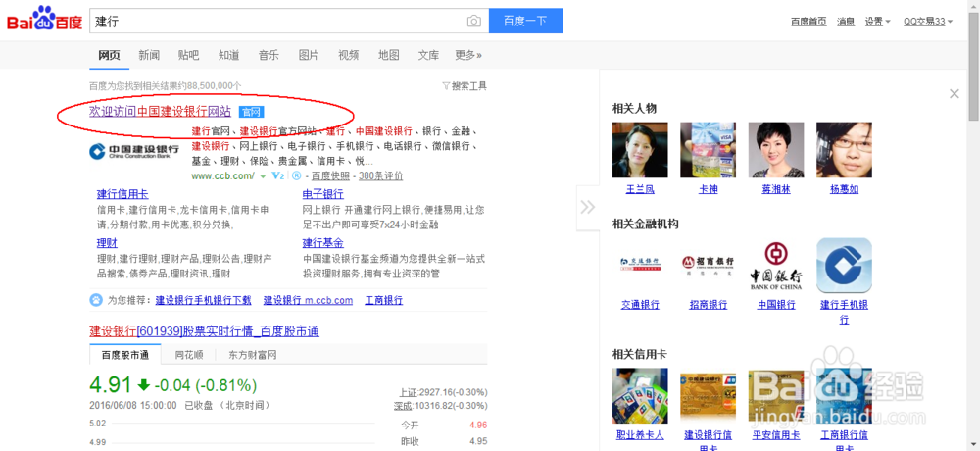Click the 百度一下 search button
The image size is (980, 451).
[x=525, y=21]
